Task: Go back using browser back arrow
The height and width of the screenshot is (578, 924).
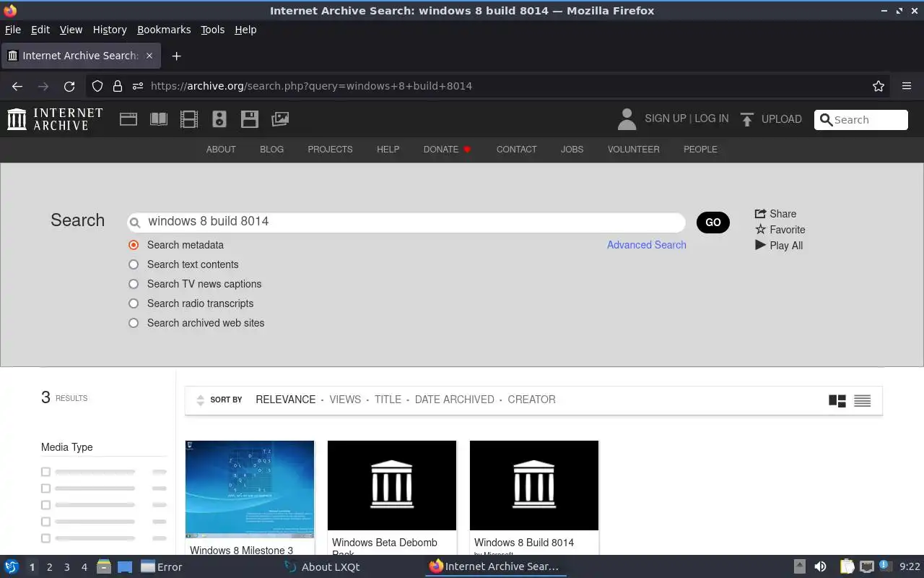Action: (x=17, y=86)
